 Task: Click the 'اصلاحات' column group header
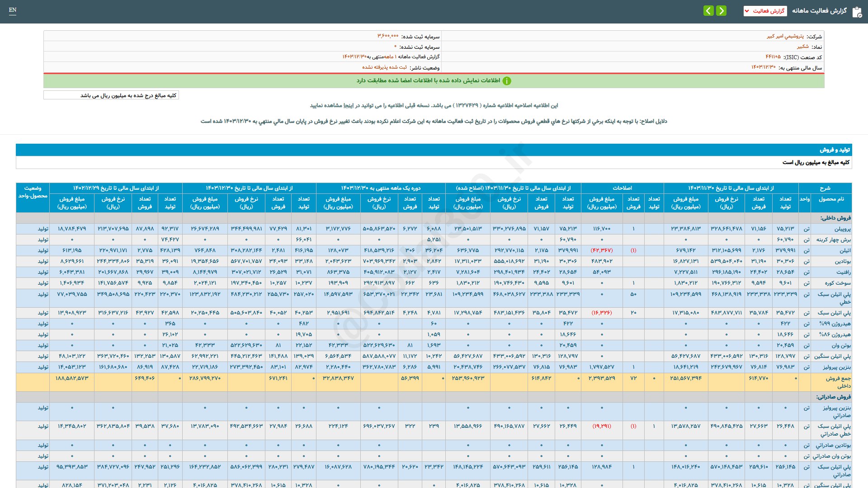click(x=623, y=188)
